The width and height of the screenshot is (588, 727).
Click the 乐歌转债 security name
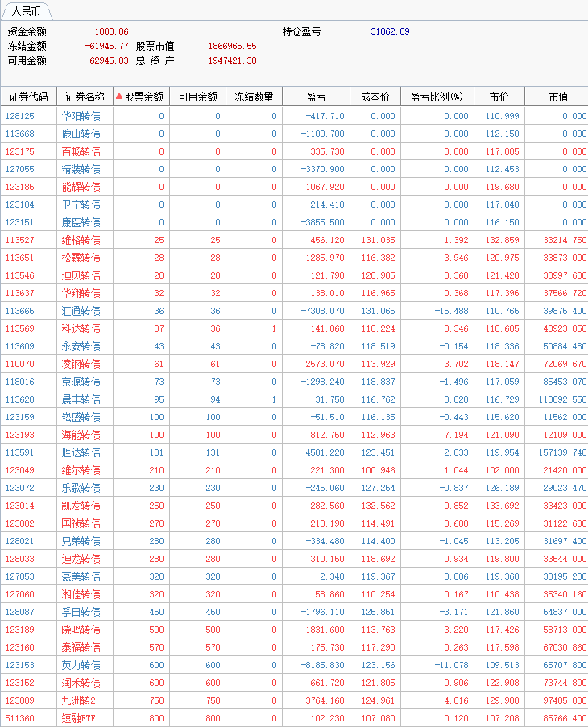coord(81,488)
